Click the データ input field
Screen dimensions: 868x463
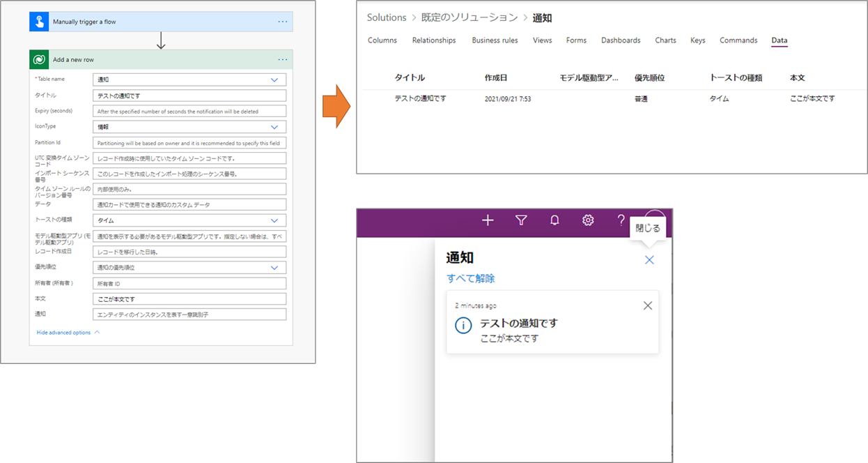(x=189, y=204)
